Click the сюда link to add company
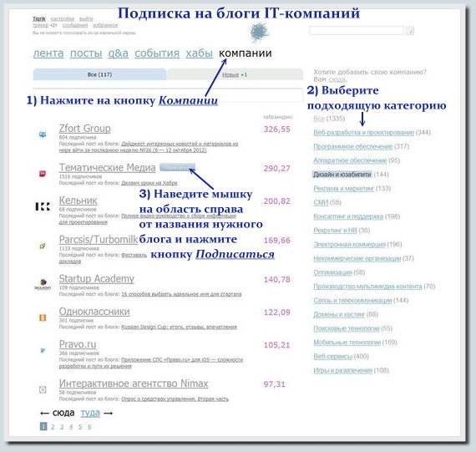The width and height of the screenshot is (476, 452). click(337, 79)
